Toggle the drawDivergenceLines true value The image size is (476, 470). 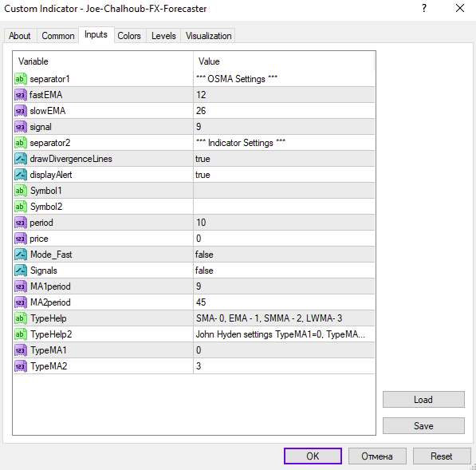(x=284, y=159)
